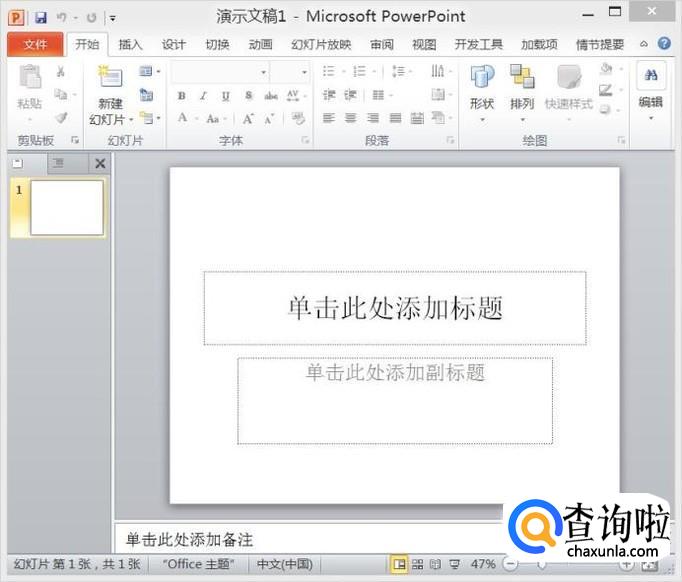Toggle Center text alignment
682x582 pixels.
click(351, 118)
